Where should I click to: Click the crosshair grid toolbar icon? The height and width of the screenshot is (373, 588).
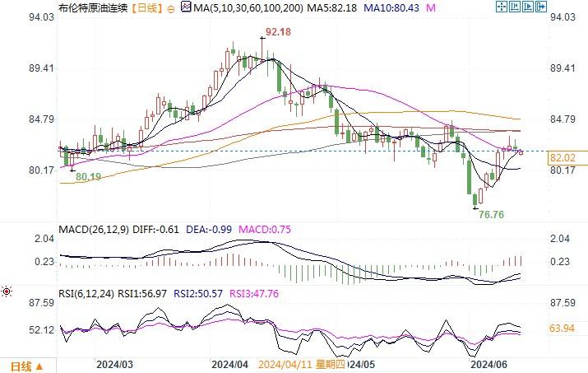point(502,7)
